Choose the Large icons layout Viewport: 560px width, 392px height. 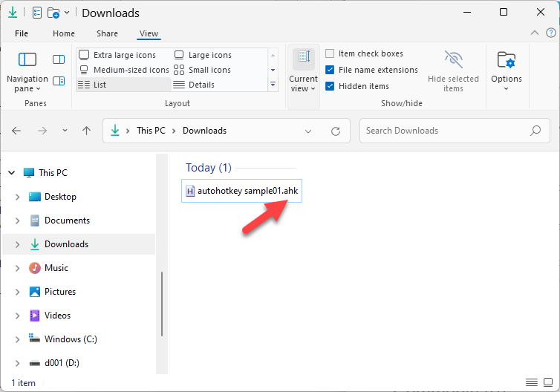point(203,55)
